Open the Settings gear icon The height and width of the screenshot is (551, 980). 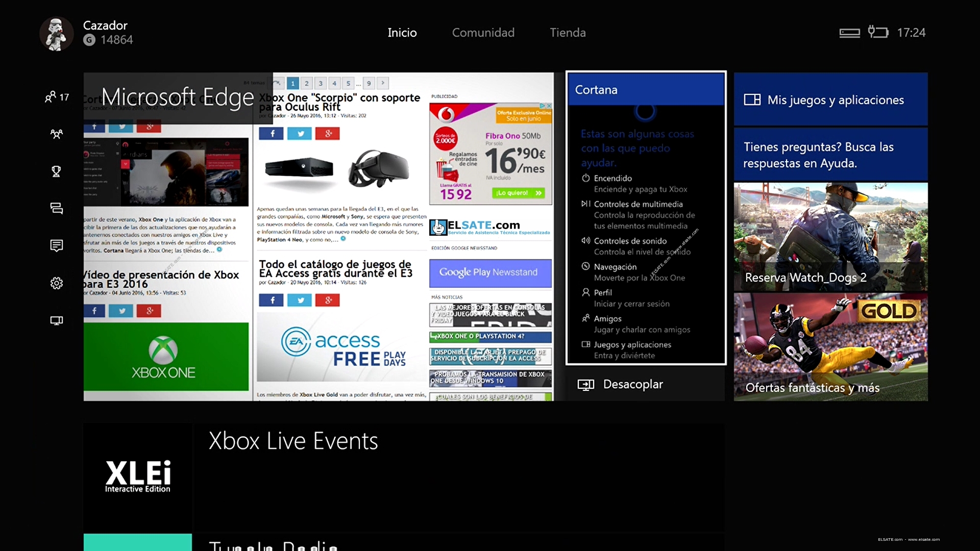pos(56,283)
